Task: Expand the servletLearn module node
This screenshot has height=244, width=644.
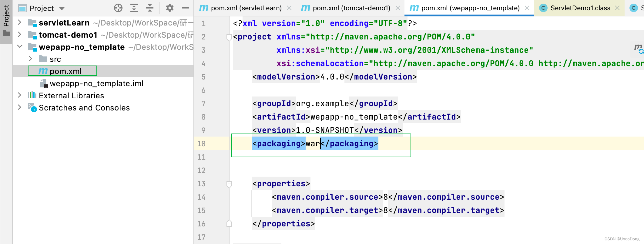Action: 19,22
